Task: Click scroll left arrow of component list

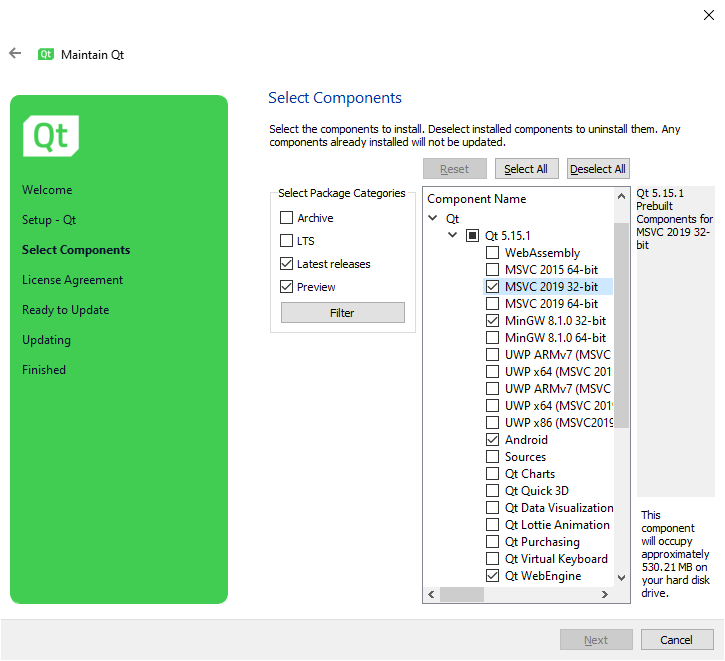Action: point(431,594)
